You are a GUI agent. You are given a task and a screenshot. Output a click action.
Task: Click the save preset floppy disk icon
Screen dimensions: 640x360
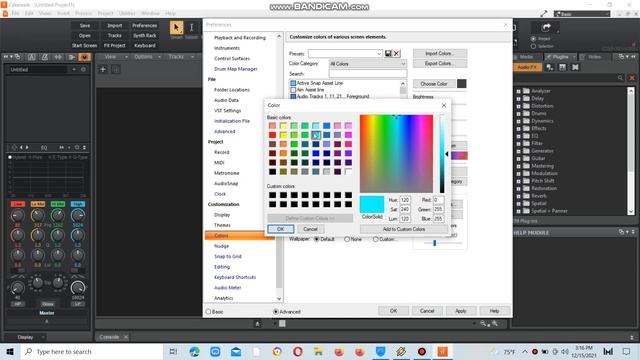pyautogui.click(x=388, y=53)
